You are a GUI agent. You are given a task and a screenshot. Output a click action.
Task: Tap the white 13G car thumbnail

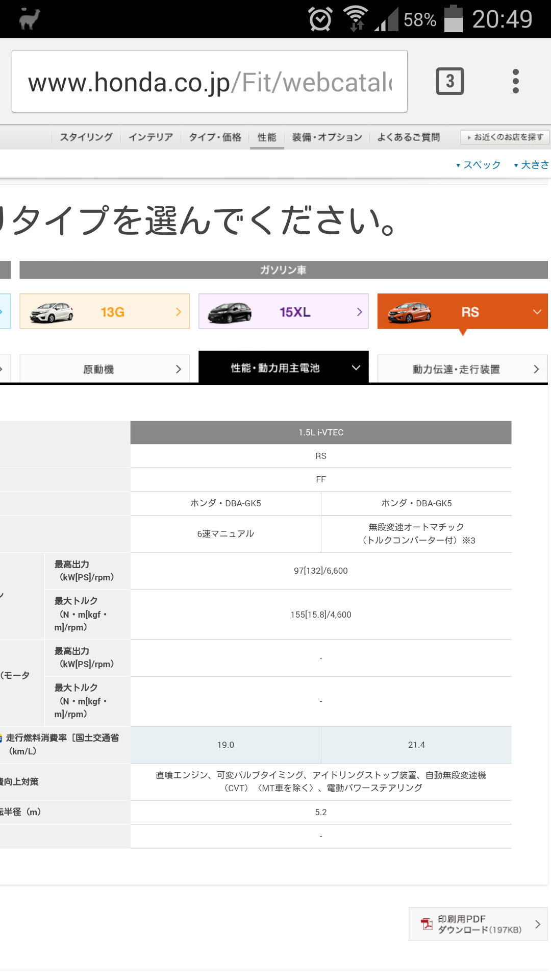[52, 312]
